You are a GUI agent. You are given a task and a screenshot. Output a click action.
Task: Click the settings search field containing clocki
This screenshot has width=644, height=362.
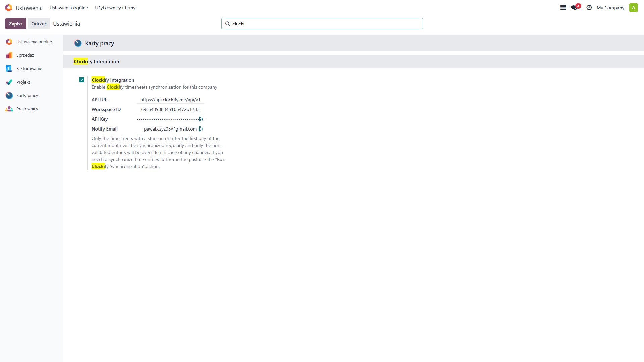click(322, 24)
